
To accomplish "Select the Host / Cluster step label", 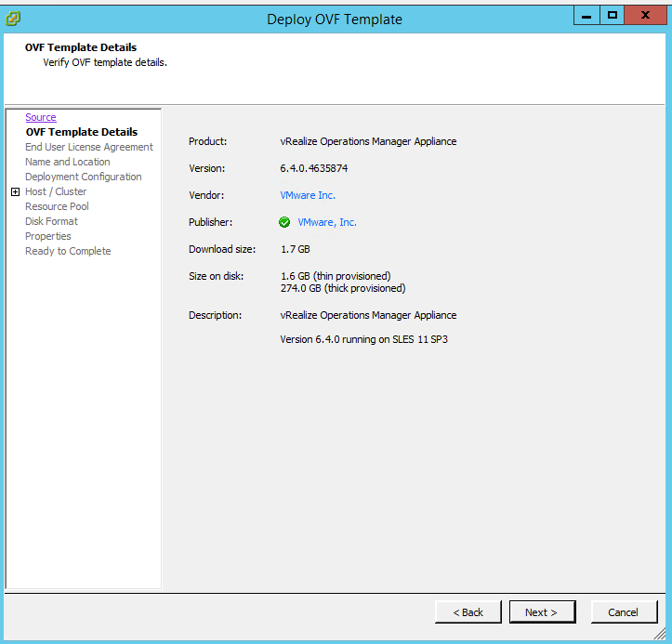I will (x=56, y=191).
